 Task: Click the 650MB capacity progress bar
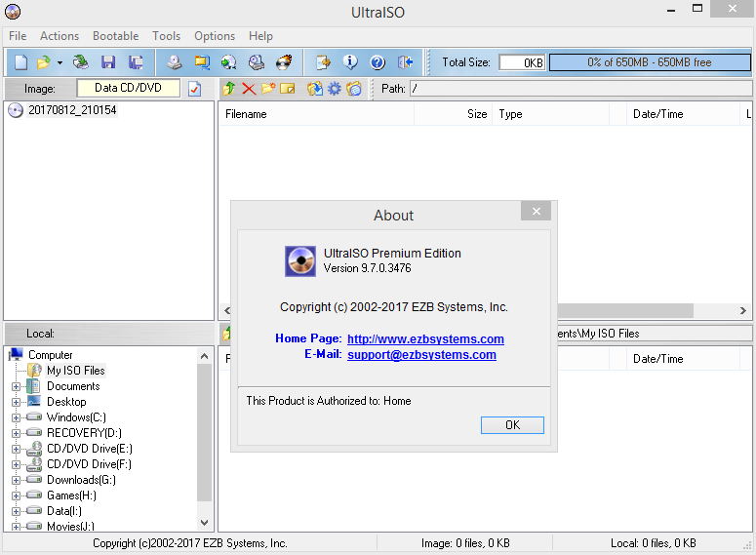(x=650, y=62)
